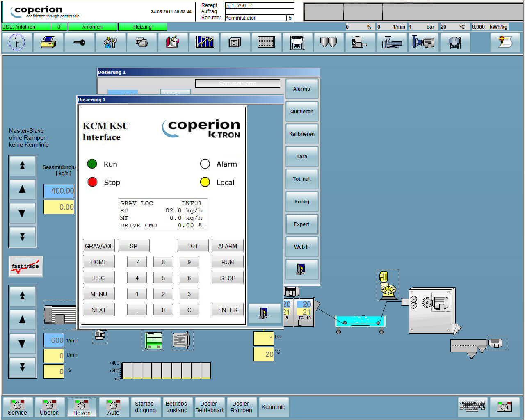Click the barrel temperature bar graph
This screenshot has height=420, width=525.
[166, 370]
